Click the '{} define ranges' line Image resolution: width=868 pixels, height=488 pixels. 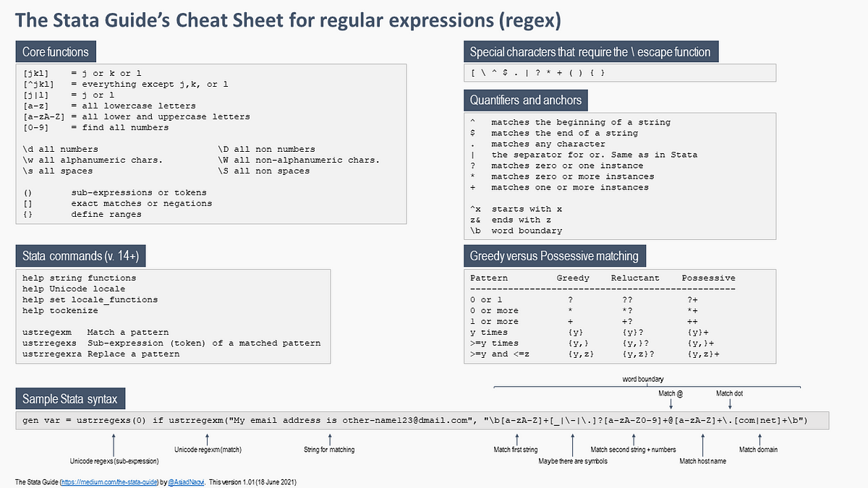point(82,214)
